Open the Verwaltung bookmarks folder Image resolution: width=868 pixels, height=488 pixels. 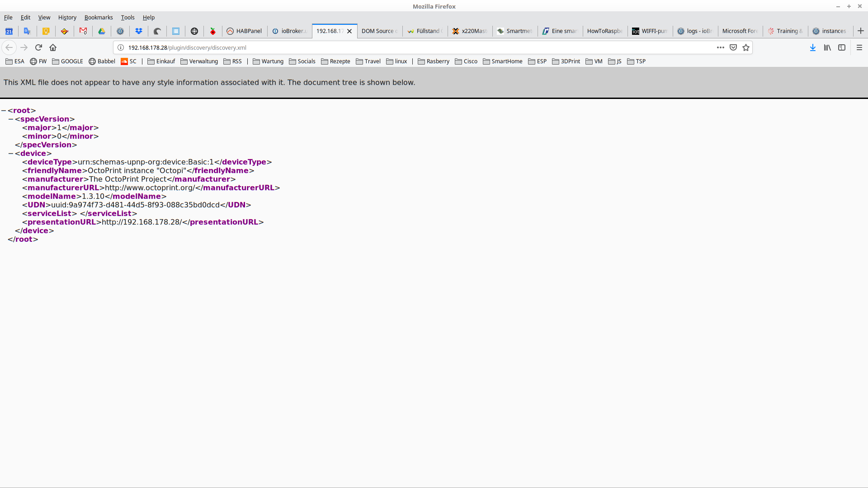point(199,61)
